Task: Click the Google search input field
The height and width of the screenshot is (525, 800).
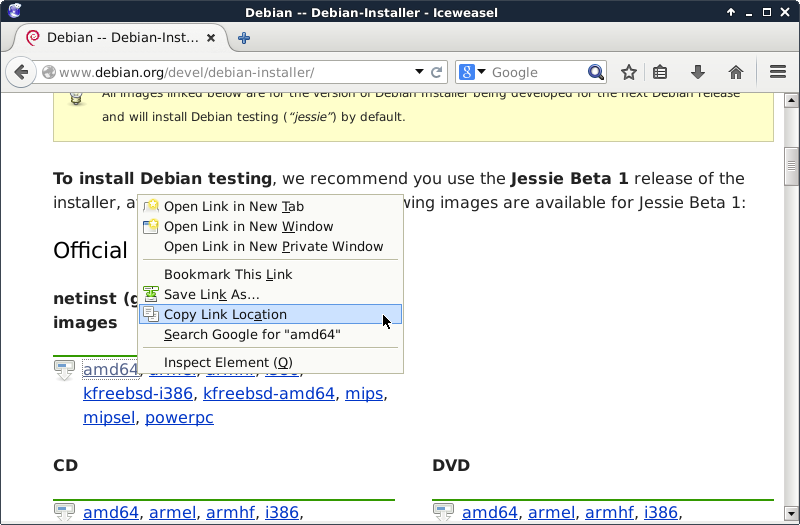Action: click(536, 72)
